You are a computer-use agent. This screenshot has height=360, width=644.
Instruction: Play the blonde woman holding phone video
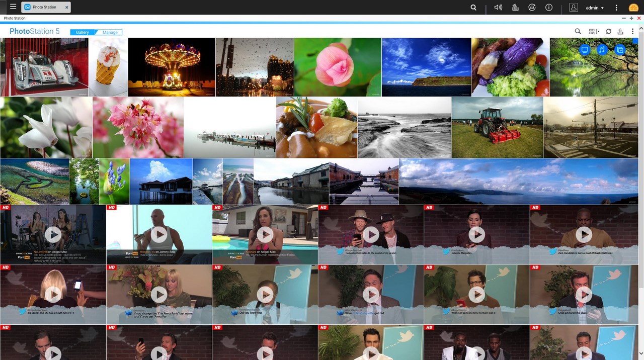(x=53, y=295)
